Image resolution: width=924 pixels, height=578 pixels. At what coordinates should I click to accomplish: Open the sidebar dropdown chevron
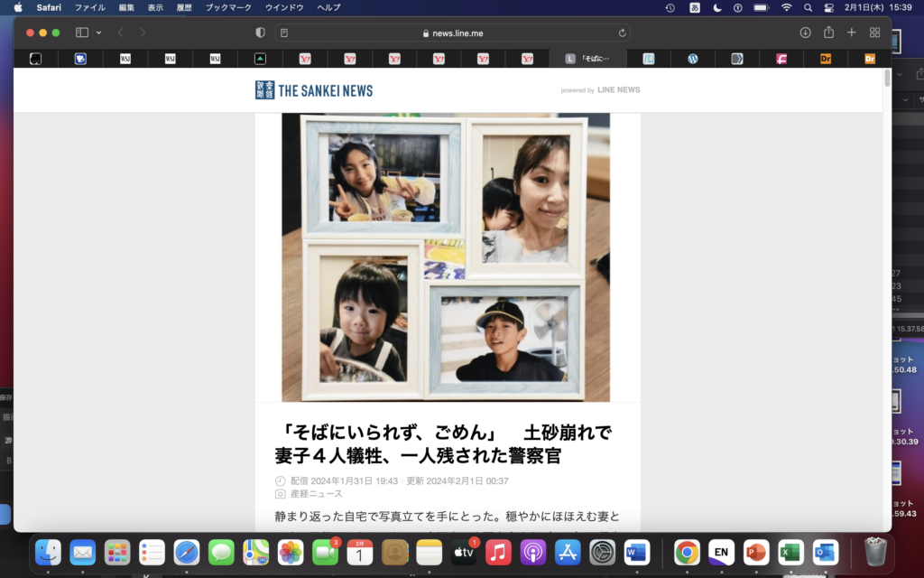click(98, 33)
